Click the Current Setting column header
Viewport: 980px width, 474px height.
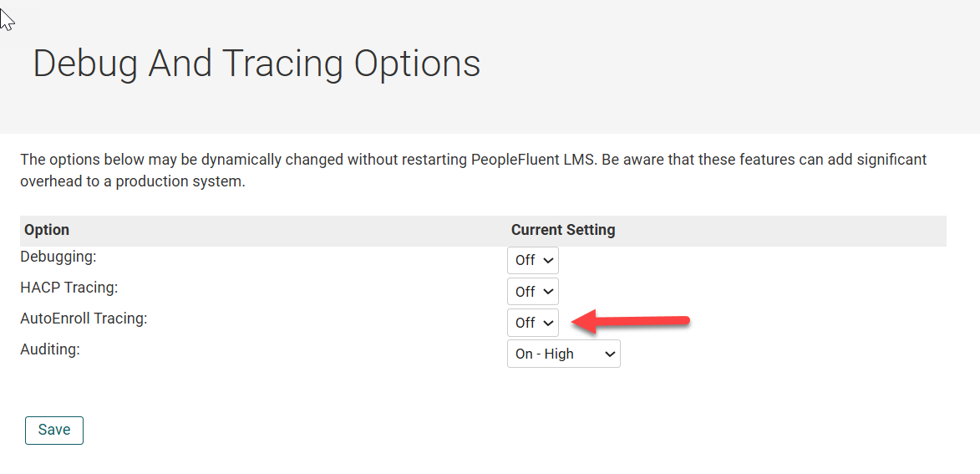pos(563,230)
